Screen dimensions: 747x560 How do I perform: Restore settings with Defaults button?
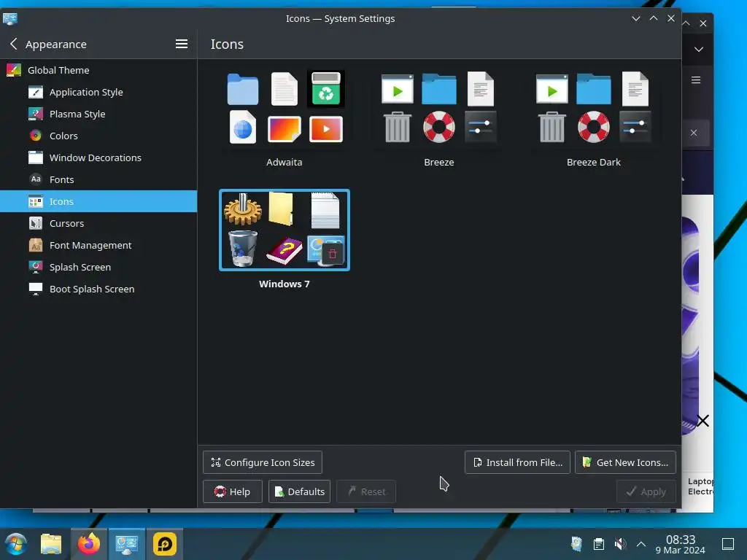click(x=300, y=491)
